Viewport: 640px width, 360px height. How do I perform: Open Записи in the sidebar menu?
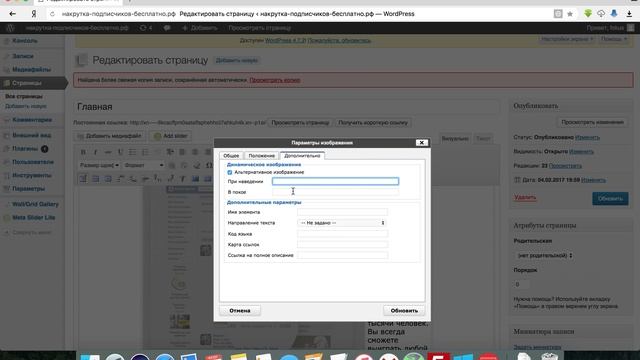tap(23, 56)
